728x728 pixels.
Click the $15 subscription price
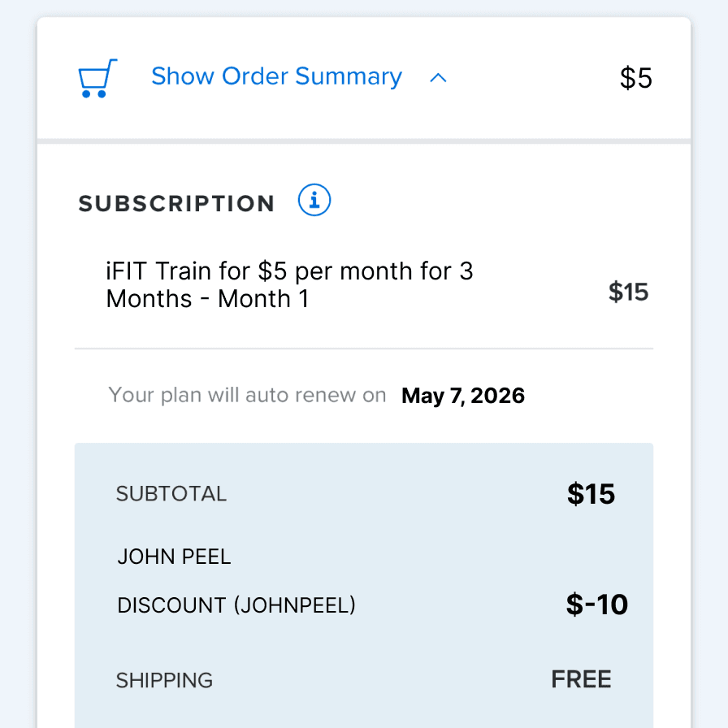click(x=629, y=292)
